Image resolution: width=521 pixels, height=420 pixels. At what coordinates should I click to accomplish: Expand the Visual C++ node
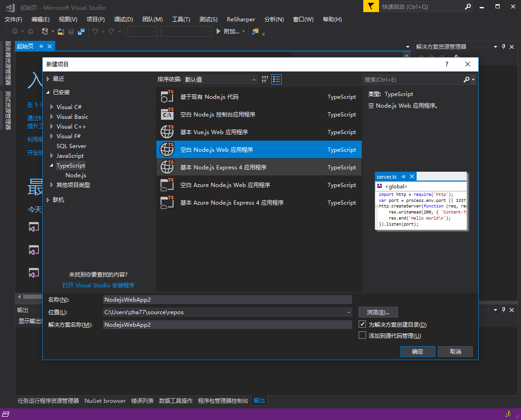[51, 126]
